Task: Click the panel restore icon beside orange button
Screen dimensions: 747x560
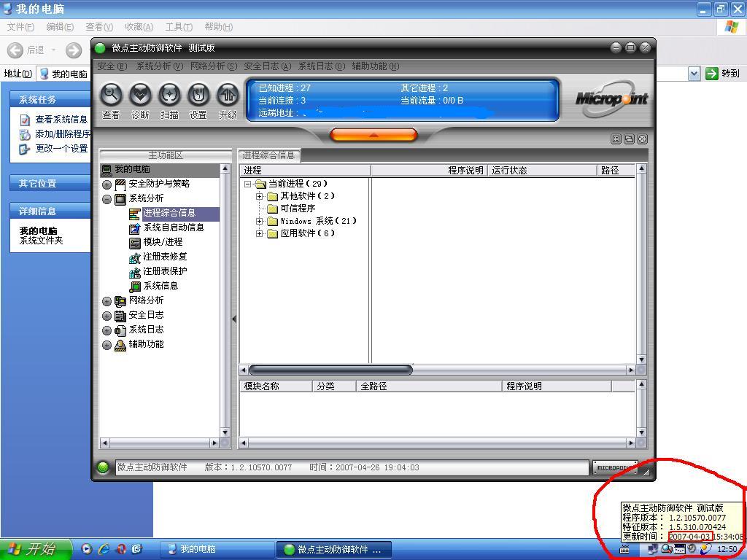Action: tap(629, 139)
